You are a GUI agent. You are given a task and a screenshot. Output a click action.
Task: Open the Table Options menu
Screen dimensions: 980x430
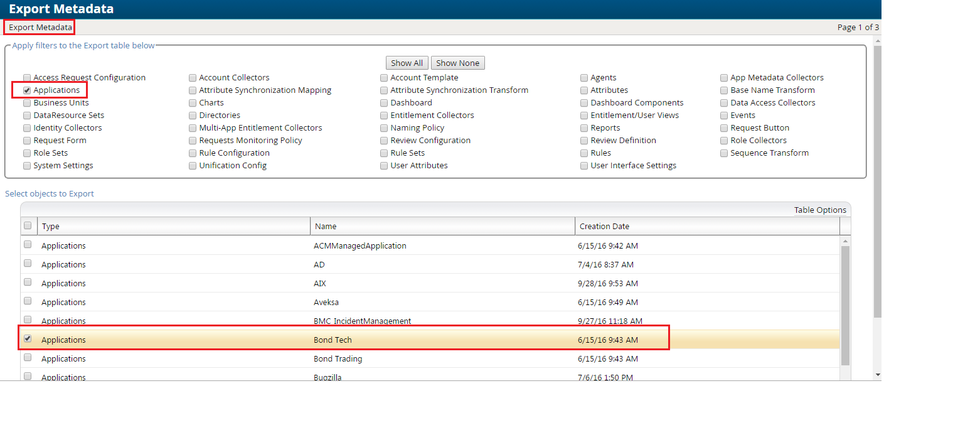point(819,210)
